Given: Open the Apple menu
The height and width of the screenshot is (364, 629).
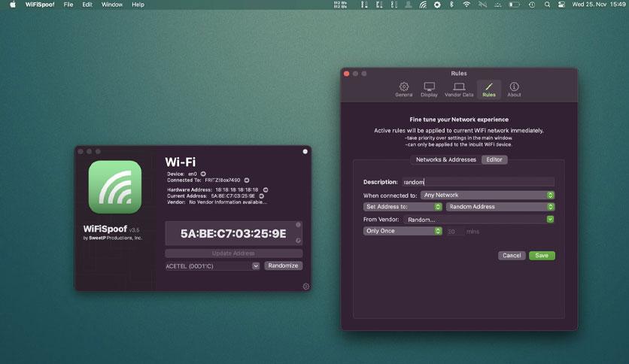Looking at the screenshot, I should pos(13,5).
